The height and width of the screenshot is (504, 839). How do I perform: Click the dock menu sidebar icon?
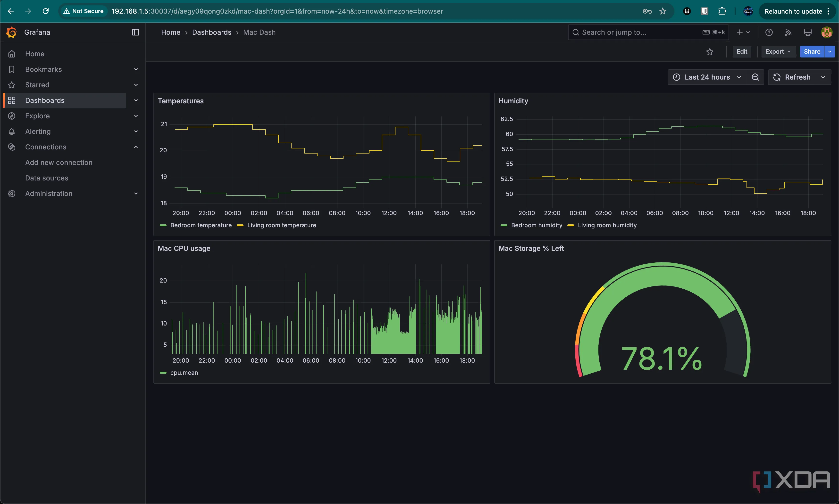135,32
